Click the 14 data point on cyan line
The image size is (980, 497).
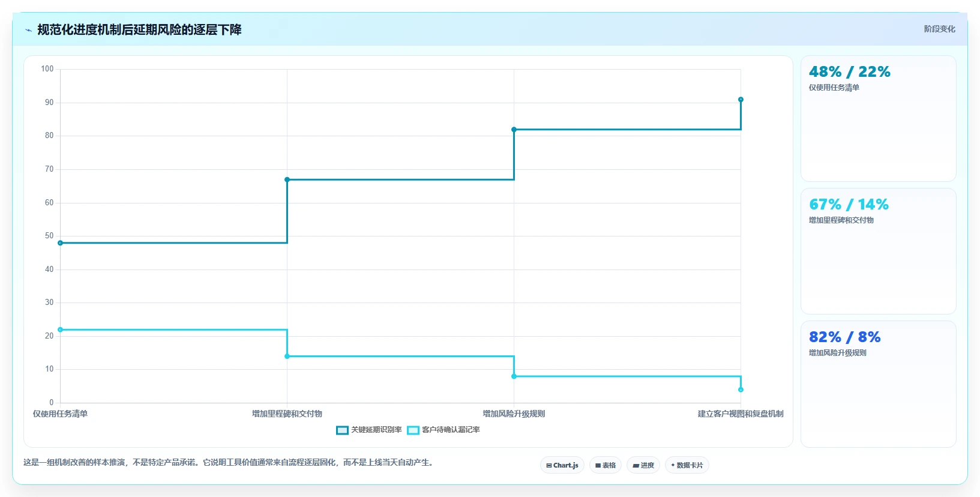(x=287, y=357)
